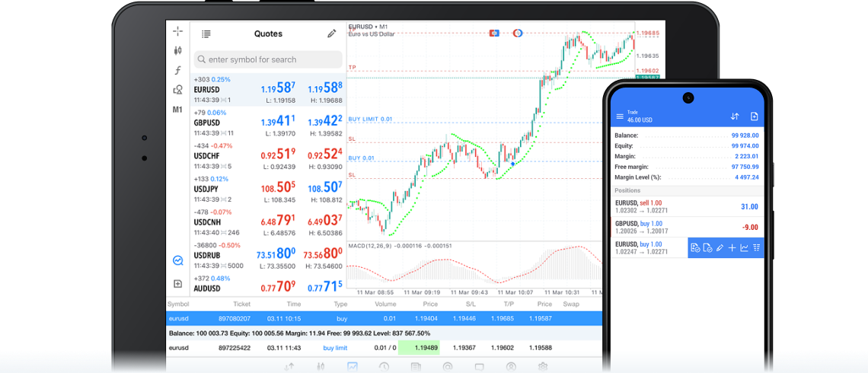This screenshot has width=868, height=373.
Task: Select the USDRUB quote row
Action: pos(268,257)
